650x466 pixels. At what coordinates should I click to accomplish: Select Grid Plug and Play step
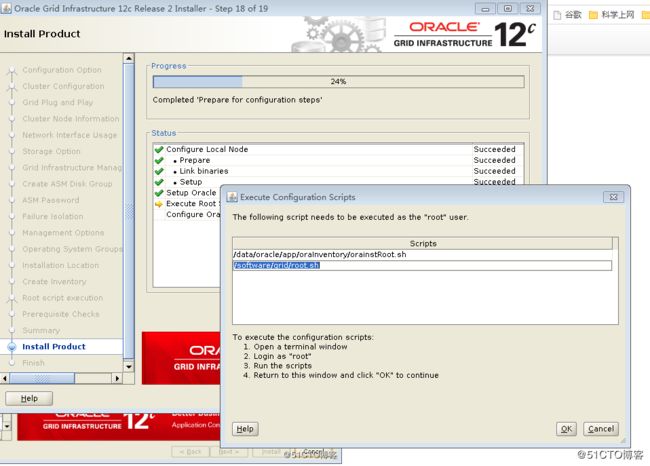tap(57, 102)
